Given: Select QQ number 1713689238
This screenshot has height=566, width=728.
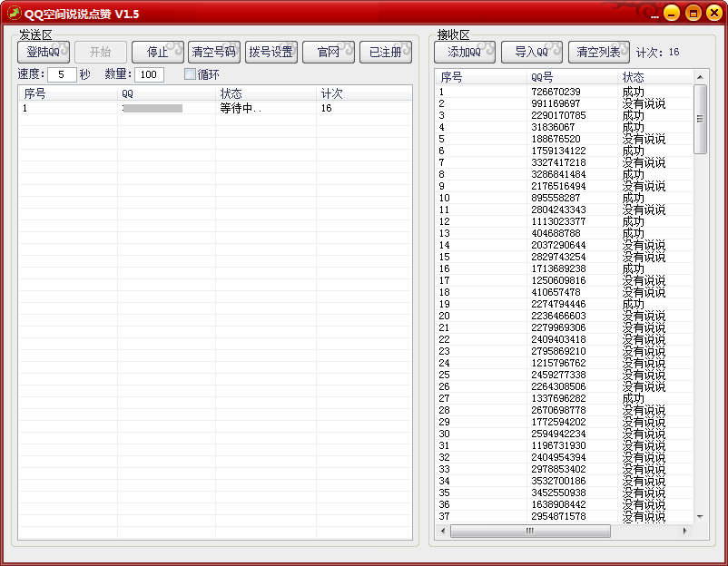Looking at the screenshot, I should (x=558, y=268).
